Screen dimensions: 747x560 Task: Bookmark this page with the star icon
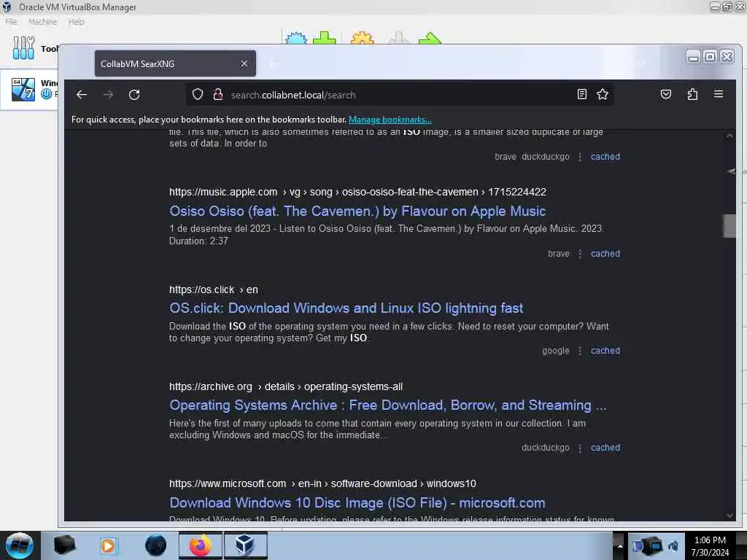603,94
